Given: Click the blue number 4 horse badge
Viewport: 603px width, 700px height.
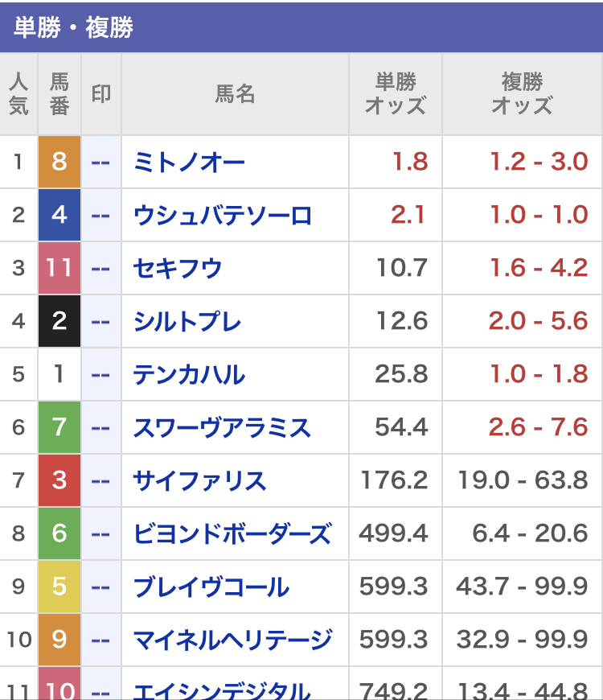Looking at the screenshot, I should [x=59, y=215].
